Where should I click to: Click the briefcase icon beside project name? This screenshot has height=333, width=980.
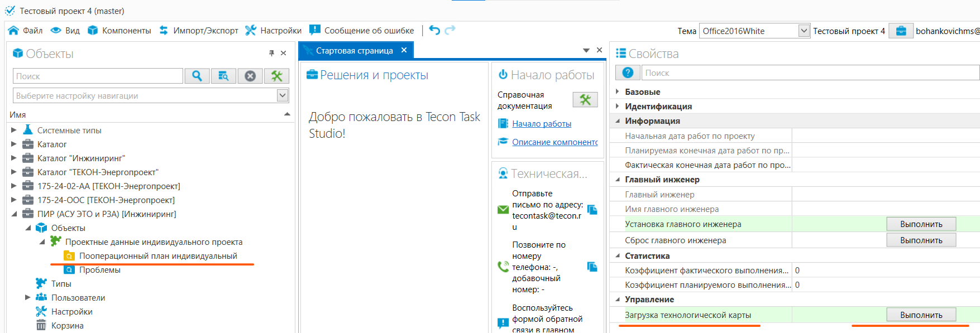pyautogui.click(x=901, y=31)
